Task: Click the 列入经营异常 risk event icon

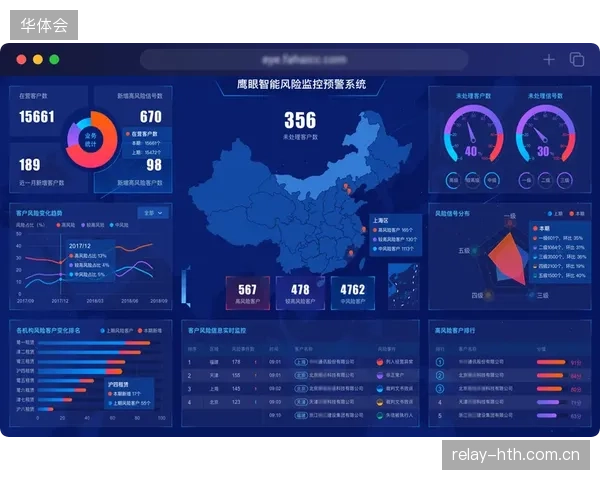Action: [380, 362]
